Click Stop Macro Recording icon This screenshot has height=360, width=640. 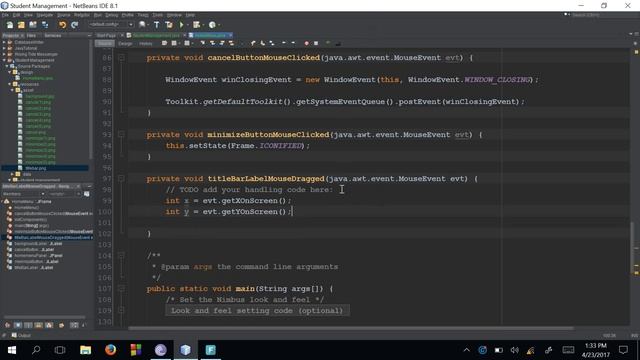coord(316,43)
